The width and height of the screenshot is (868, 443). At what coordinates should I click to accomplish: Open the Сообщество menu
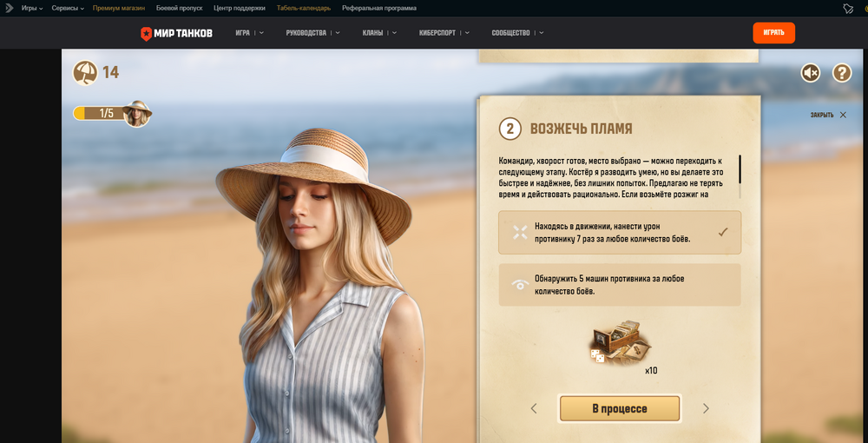[510, 33]
